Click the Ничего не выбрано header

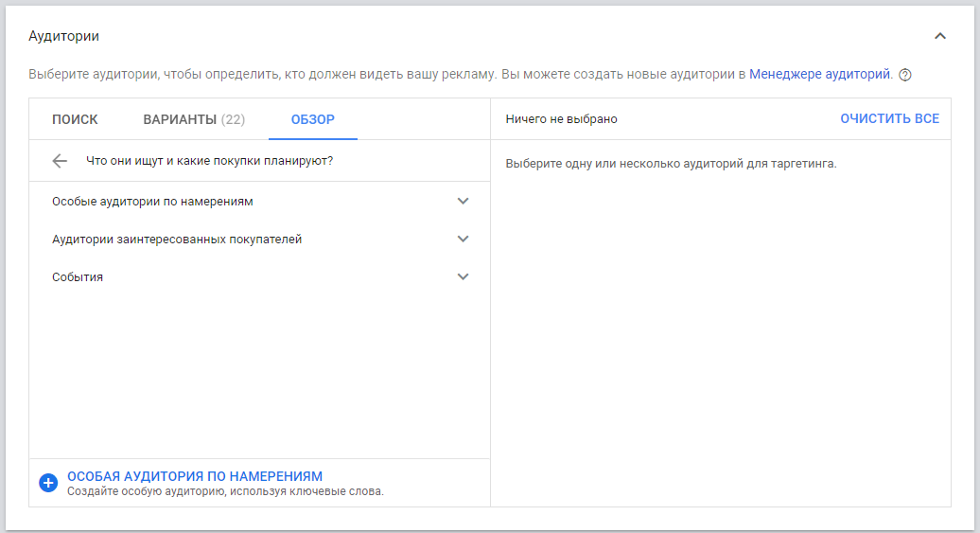pyautogui.click(x=561, y=119)
